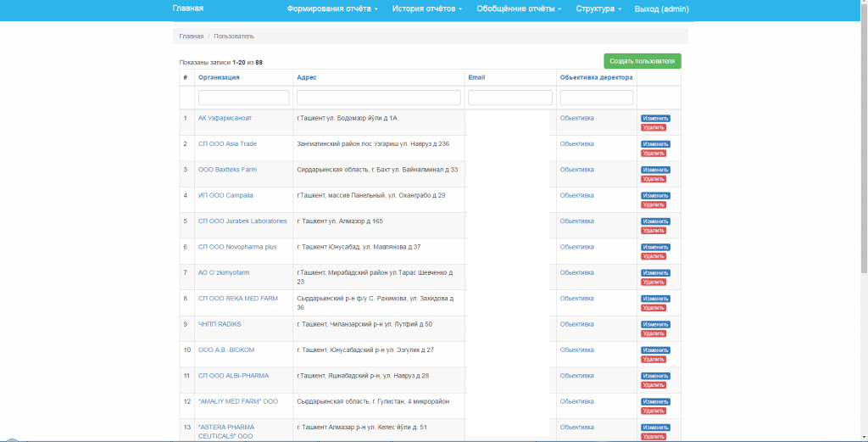Open organization ООО A.B.-BIOKOM

(x=226, y=350)
